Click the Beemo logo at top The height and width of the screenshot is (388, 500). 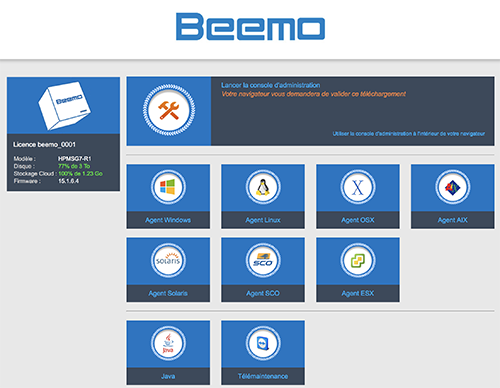[x=250, y=27]
